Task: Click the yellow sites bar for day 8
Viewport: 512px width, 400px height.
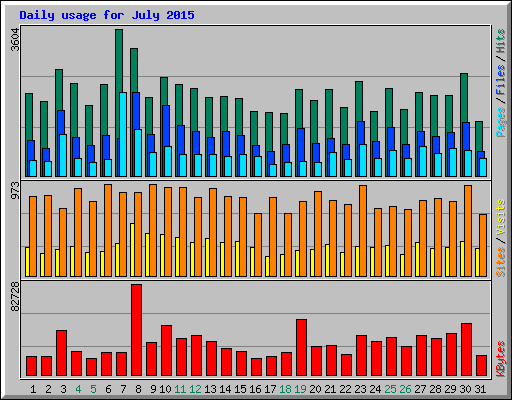Action: click(x=132, y=250)
